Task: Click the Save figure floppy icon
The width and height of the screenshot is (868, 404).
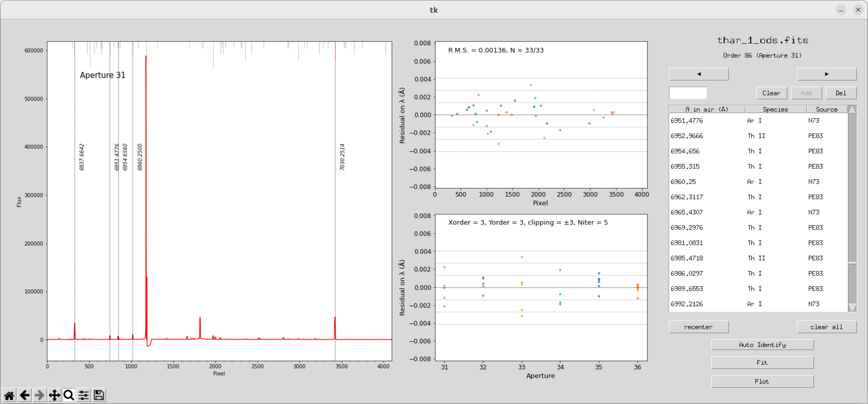Action: [99, 395]
